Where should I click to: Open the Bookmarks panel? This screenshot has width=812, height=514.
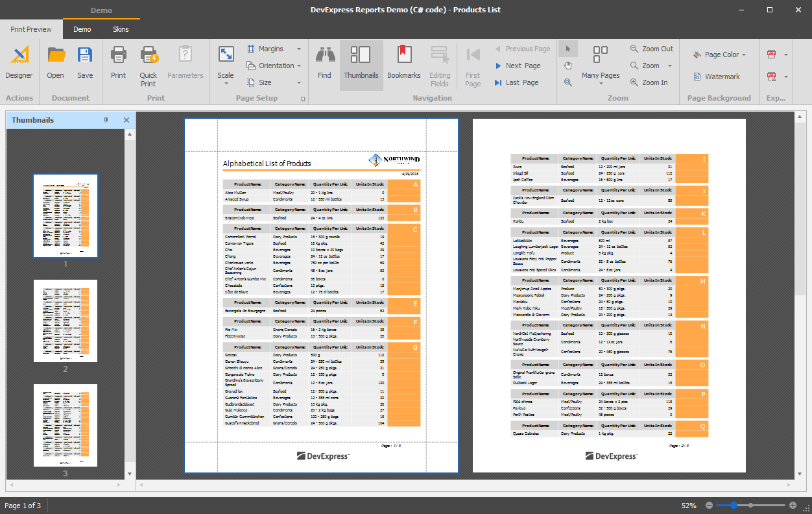404,63
